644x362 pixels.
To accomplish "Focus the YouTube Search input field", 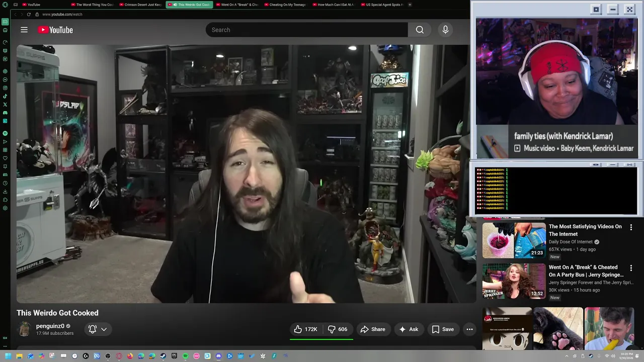I will pos(306,30).
